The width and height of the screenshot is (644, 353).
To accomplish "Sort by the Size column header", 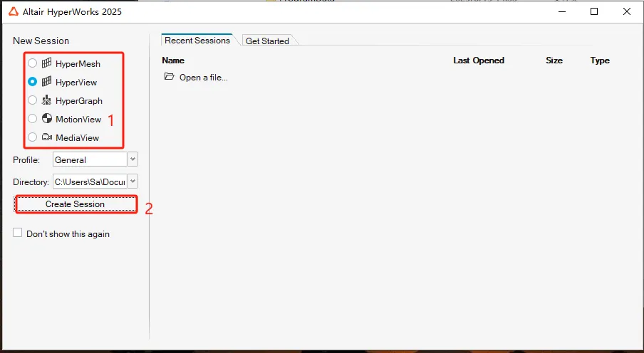I will pos(554,60).
